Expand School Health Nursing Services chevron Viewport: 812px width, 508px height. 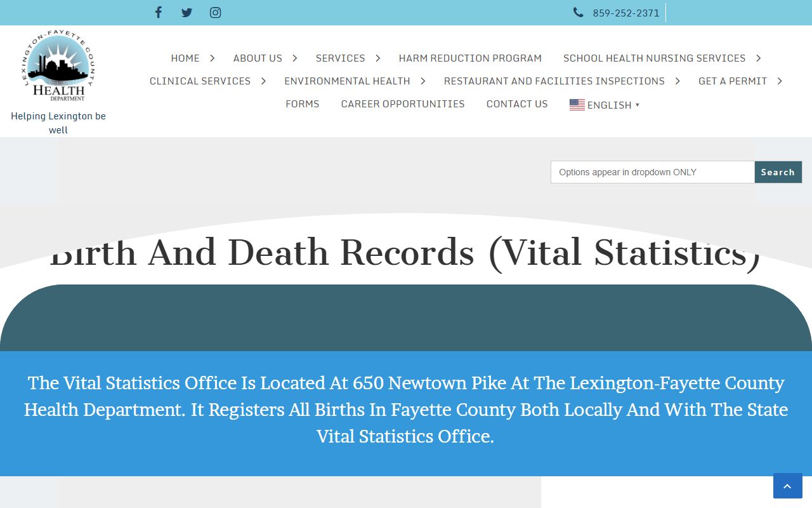tap(758, 58)
